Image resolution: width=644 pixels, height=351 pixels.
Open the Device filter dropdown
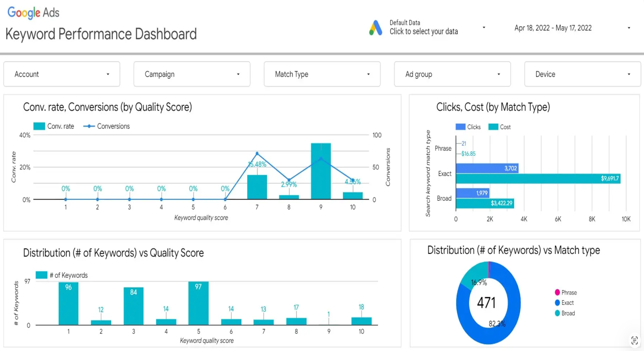pyautogui.click(x=582, y=74)
